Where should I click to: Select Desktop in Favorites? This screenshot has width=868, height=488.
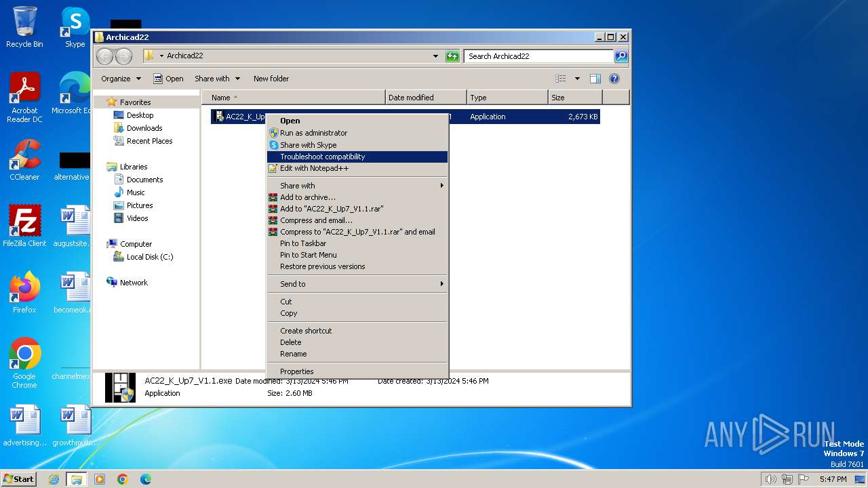click(x=134, y=115)
